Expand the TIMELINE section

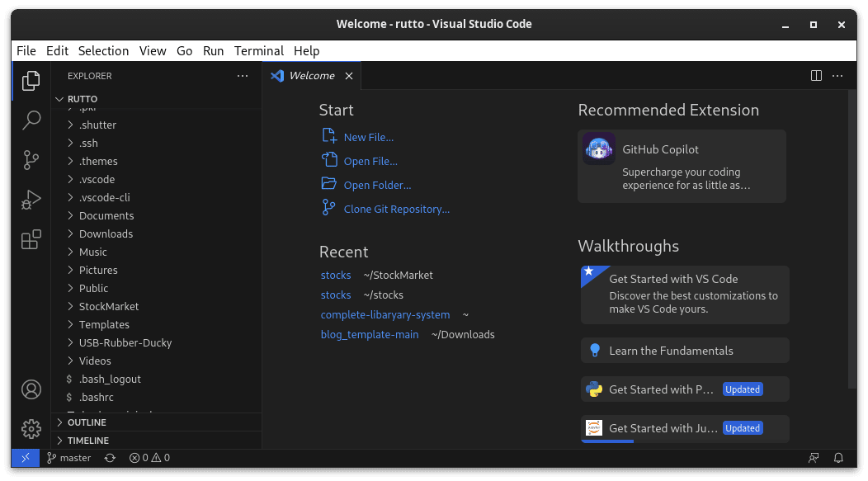[156, 441]
